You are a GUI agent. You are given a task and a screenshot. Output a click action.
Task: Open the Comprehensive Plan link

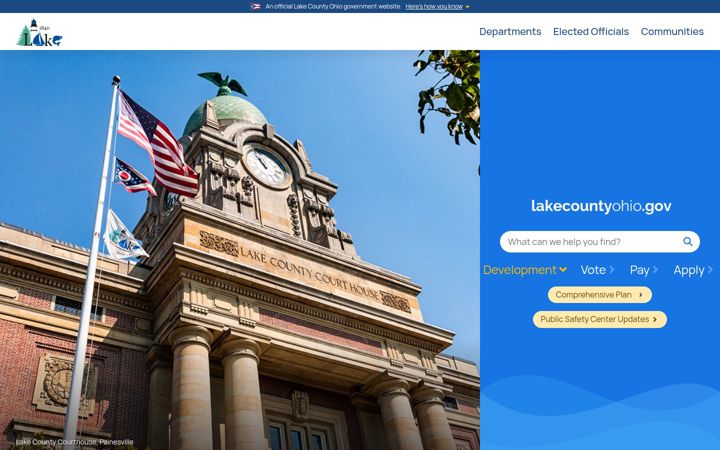pyautogui.click(x=600, y=295)
